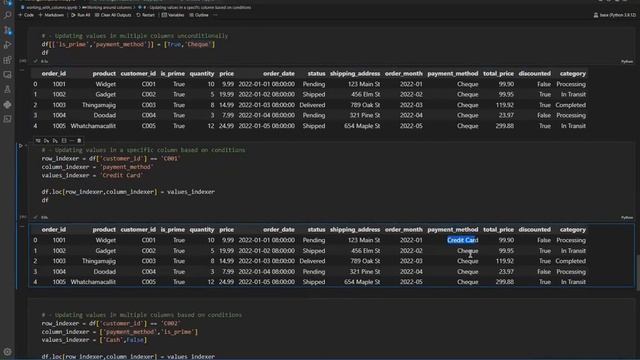This screenshot has width=640, height=360.
Task: Open the Variables panel
Action: [x=173, y=15]
